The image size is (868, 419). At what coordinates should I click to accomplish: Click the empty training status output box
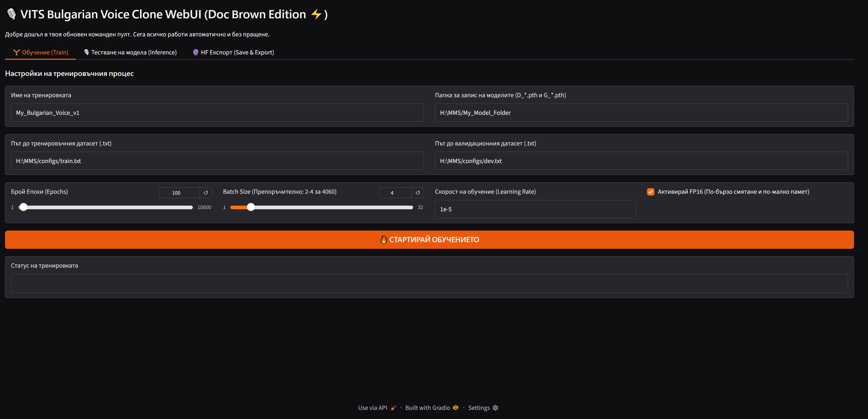(429, 283)
